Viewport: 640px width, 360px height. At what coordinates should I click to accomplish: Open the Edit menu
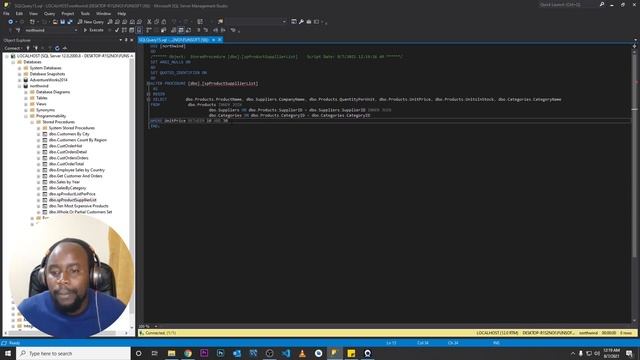[x=19, y=13]
